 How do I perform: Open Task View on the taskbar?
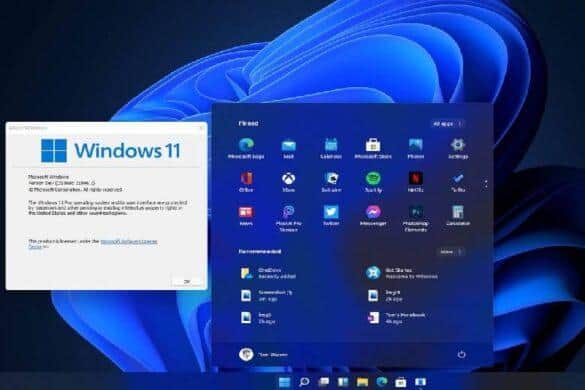pyautogui.click(x=323, y=382)
